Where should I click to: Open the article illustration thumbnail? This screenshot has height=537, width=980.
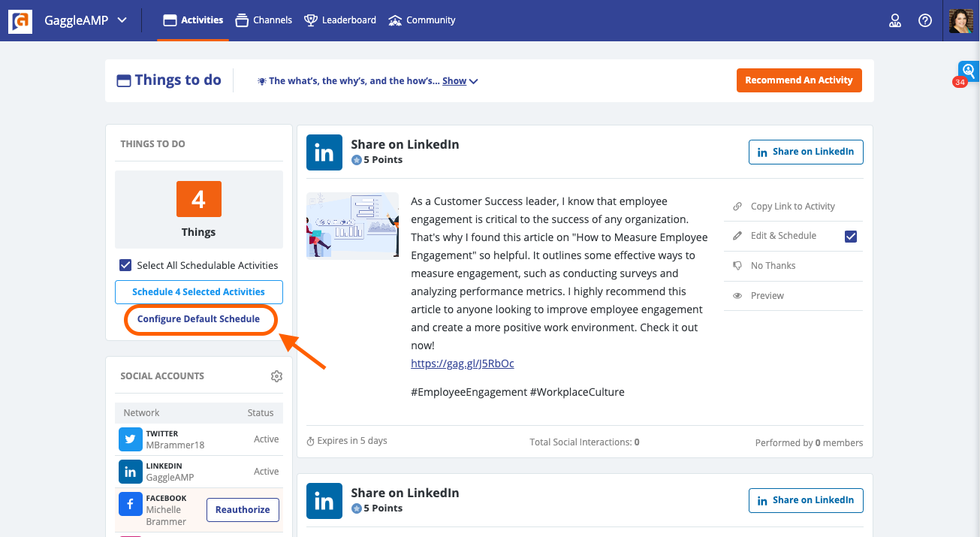pyautogui.click(x=352, y=226)
